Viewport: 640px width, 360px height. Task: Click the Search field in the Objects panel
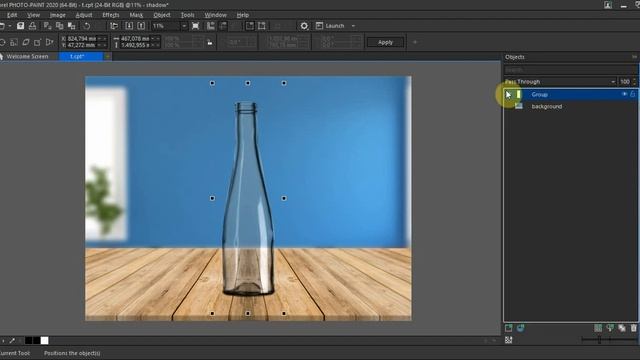click(570, 70)
